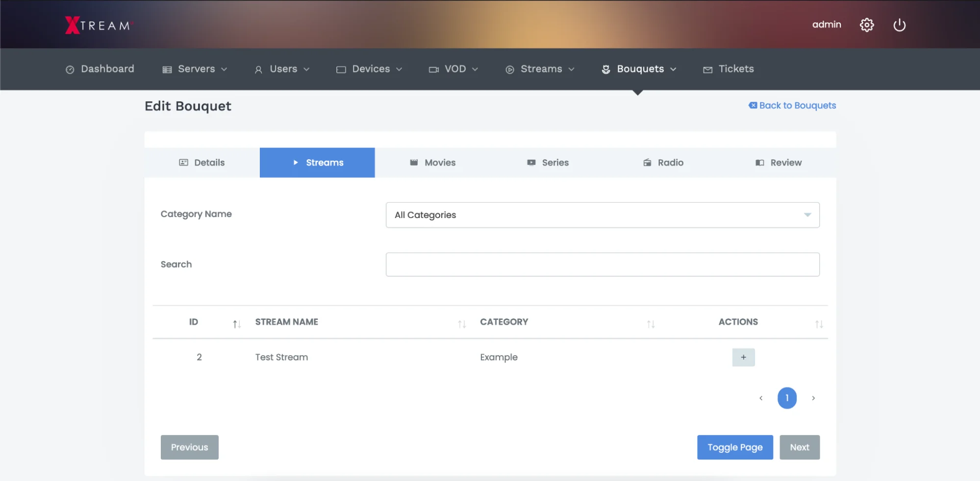Expand the Users menu
This screenshot has height=481, width=980.
pos(282,69)
